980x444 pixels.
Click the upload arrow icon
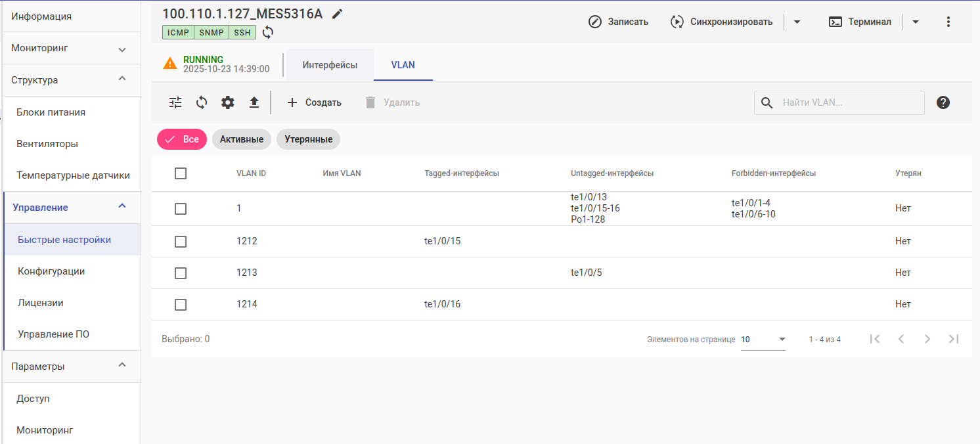(254, 102)
